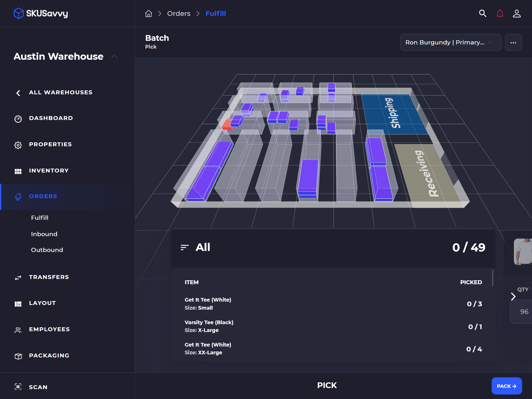Collapse the Austin Warehouse menu

click(x=114, y=57)
